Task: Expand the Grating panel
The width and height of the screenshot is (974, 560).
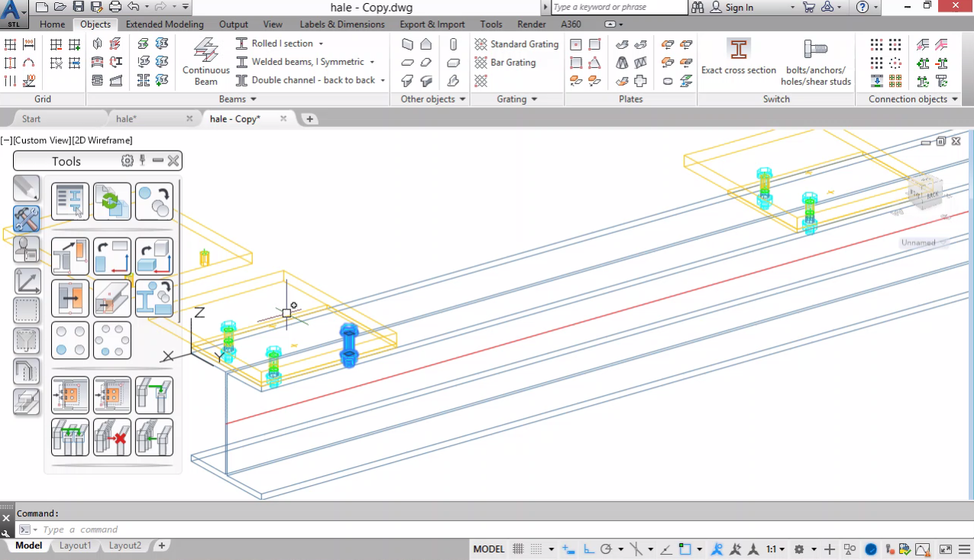Action: tap(516, 99)
